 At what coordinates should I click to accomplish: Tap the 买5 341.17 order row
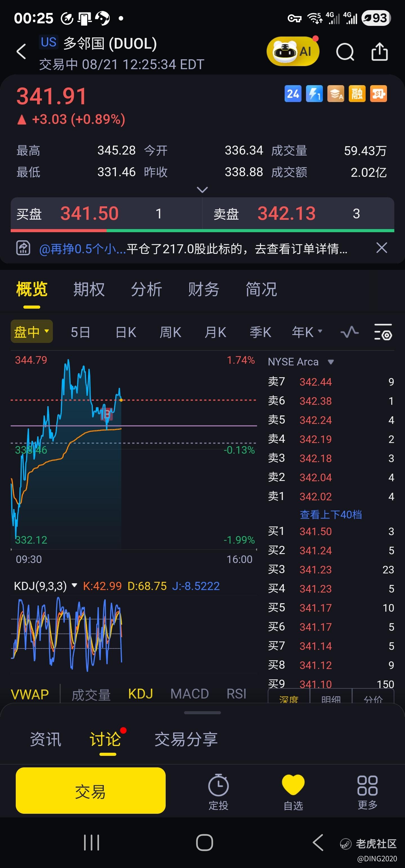click(x=331, y=608)
